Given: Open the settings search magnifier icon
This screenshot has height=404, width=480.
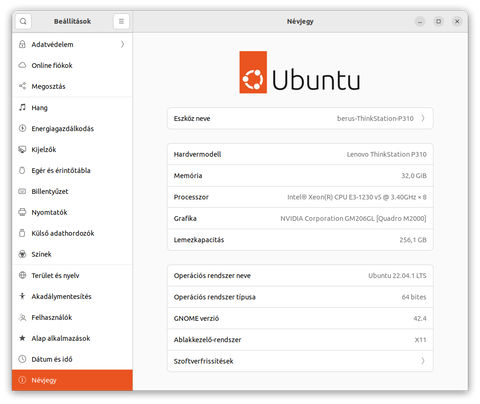Looking at the screenshot, I should coord(23,21).
